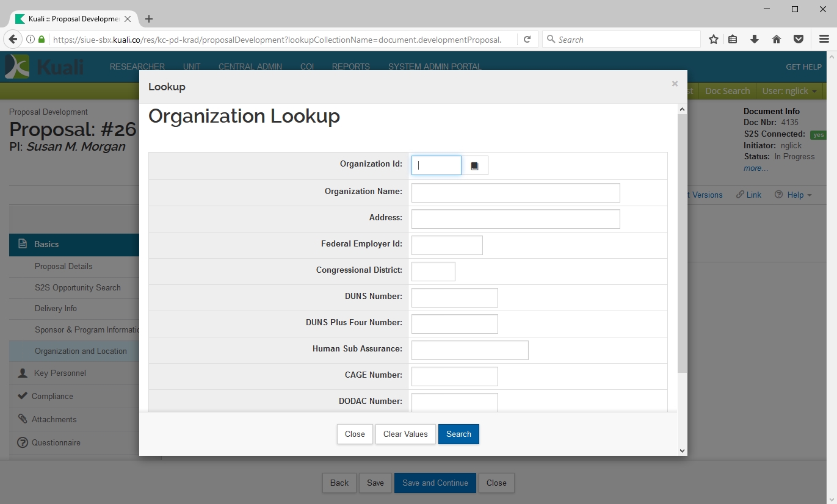This screenshot has width=837, height=504.
Task: Click Close button in lookup footer
Action: (x=355, y=434)
